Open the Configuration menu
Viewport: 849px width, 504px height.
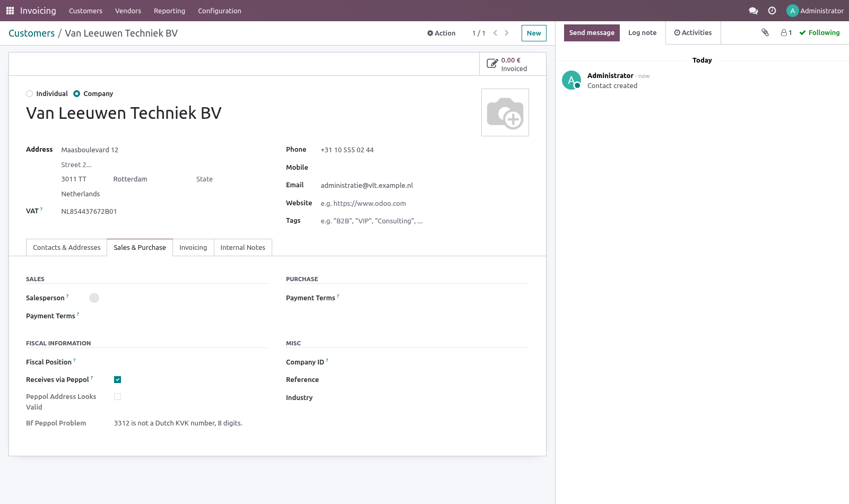point(220,11)
